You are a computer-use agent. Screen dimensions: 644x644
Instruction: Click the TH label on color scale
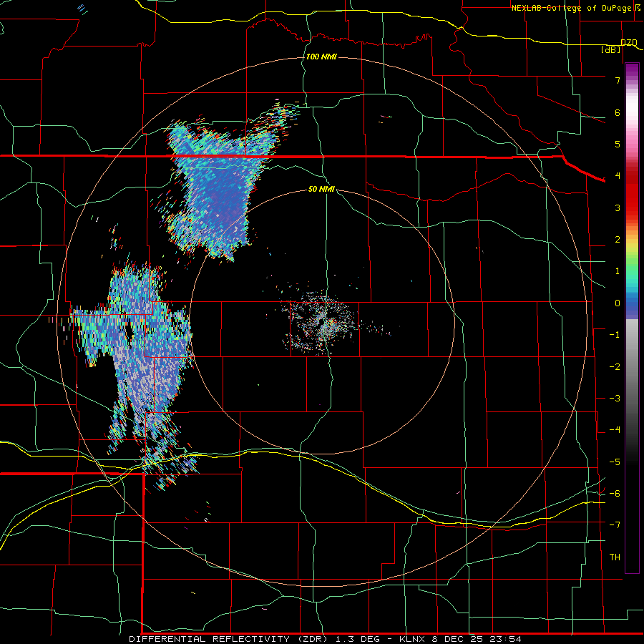tap(615, 557)
